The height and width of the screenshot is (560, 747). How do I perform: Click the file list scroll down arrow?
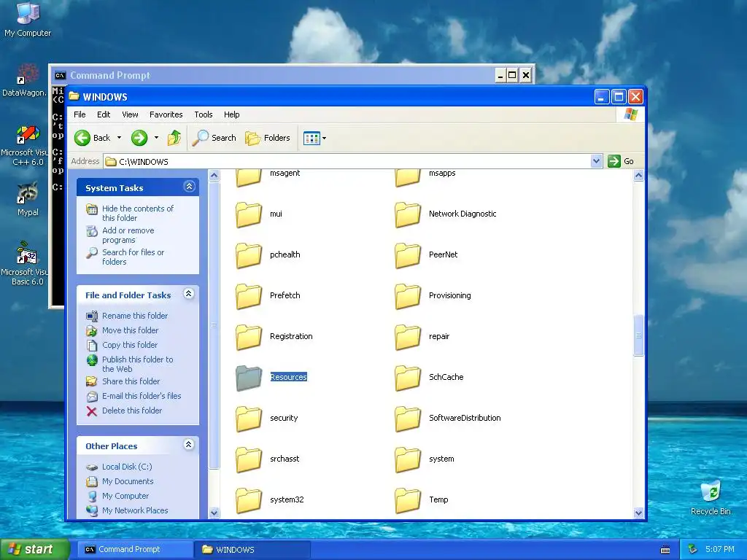pos(638,513)
